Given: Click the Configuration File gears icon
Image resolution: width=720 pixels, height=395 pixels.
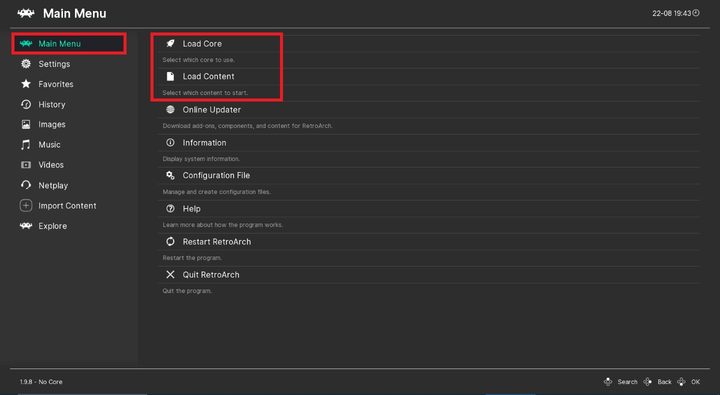Looking at the screenshot, I should point(170,175).
